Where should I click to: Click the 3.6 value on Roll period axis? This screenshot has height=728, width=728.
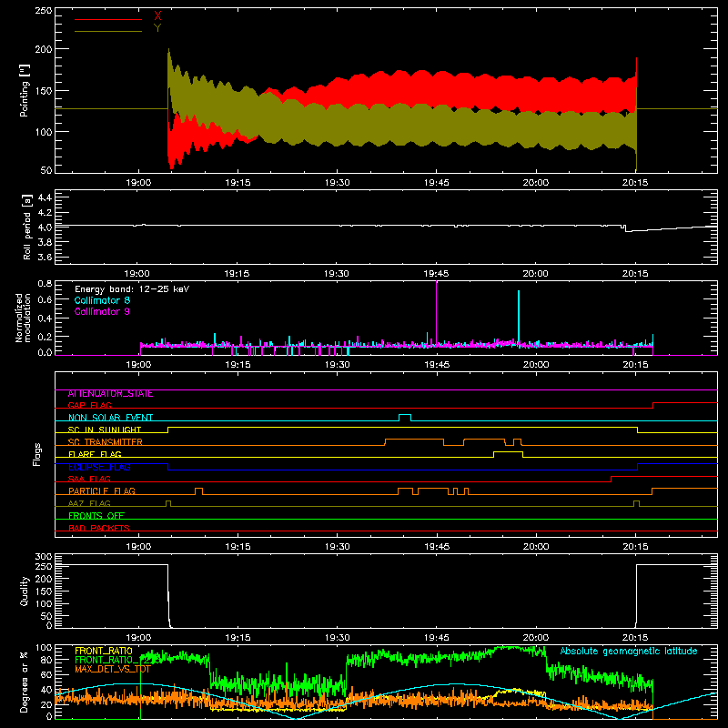click(x=45, y=257)
